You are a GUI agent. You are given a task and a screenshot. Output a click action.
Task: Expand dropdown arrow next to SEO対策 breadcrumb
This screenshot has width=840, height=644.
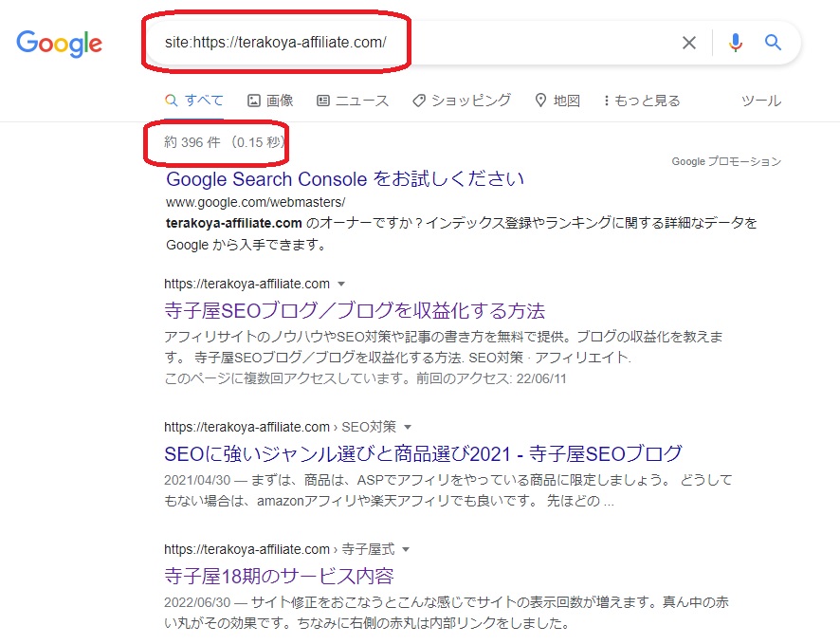(x=408, y=427)
